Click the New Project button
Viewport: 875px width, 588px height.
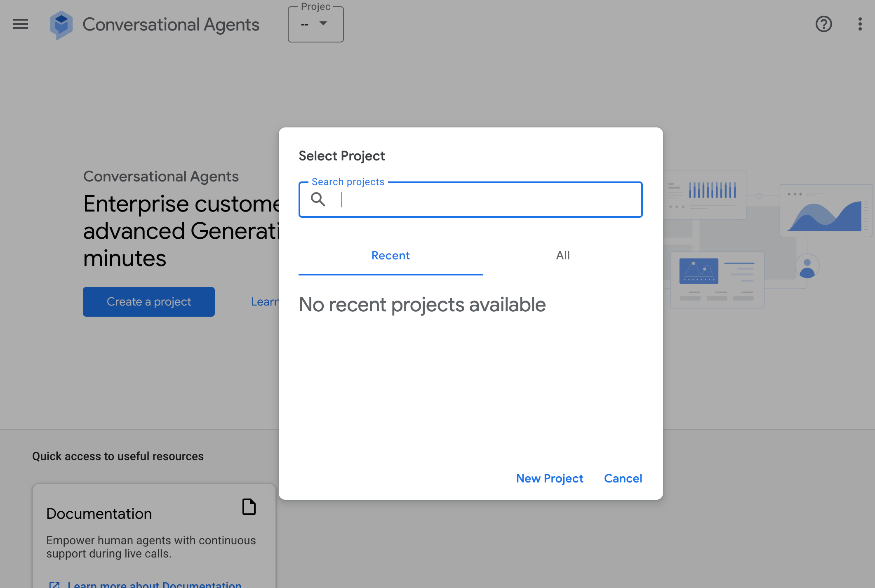click(549, 478)
